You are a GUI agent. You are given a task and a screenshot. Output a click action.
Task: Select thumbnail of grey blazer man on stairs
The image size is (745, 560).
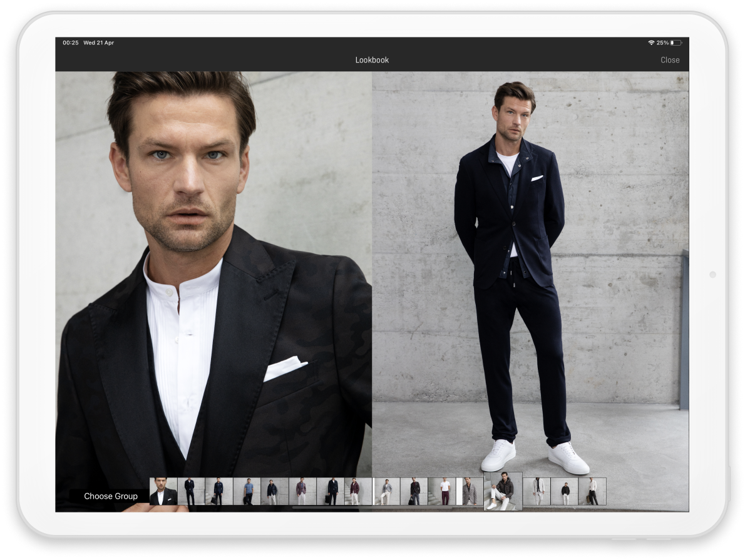tap(386, 491)
